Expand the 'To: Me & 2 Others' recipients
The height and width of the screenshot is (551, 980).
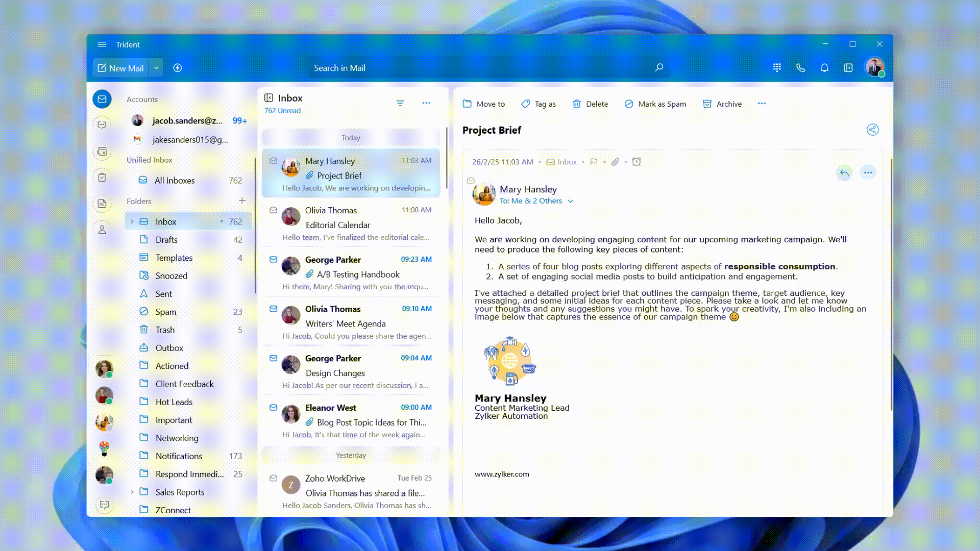tap(571, 201)
